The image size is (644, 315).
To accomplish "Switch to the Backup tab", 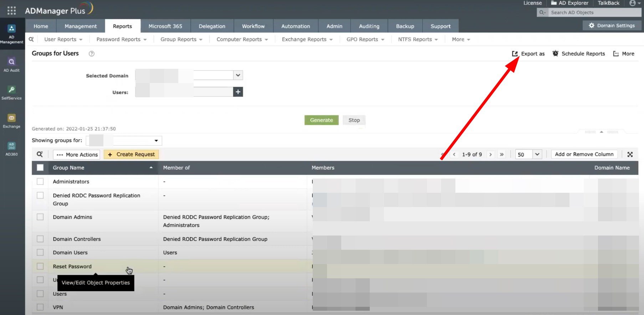I will click(405, 26).
